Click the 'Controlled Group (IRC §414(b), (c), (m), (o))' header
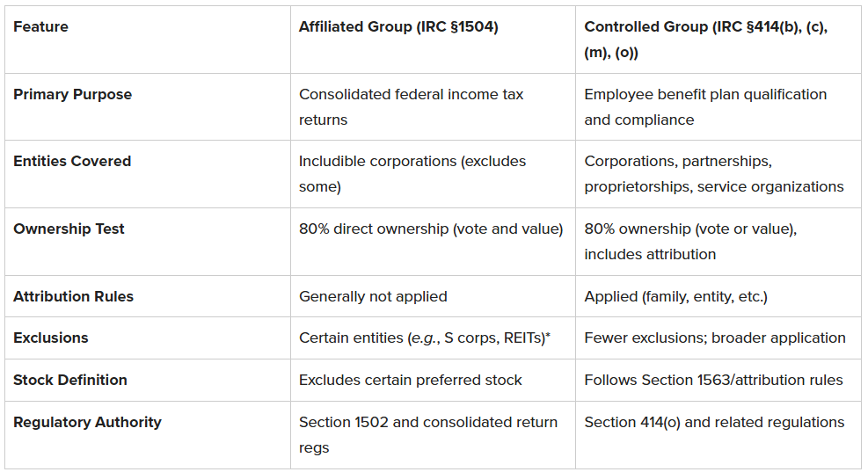The height and width of the screenshot is (472, 868). click(705, 40)
